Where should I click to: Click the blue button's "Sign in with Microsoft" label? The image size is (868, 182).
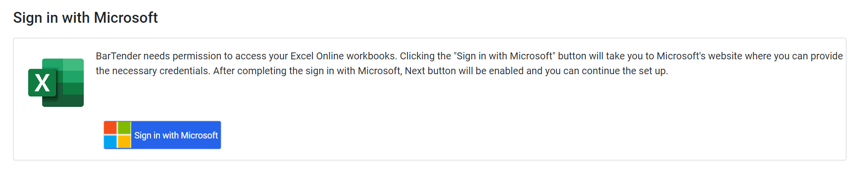pyautogui.click(x=176, y=136)
